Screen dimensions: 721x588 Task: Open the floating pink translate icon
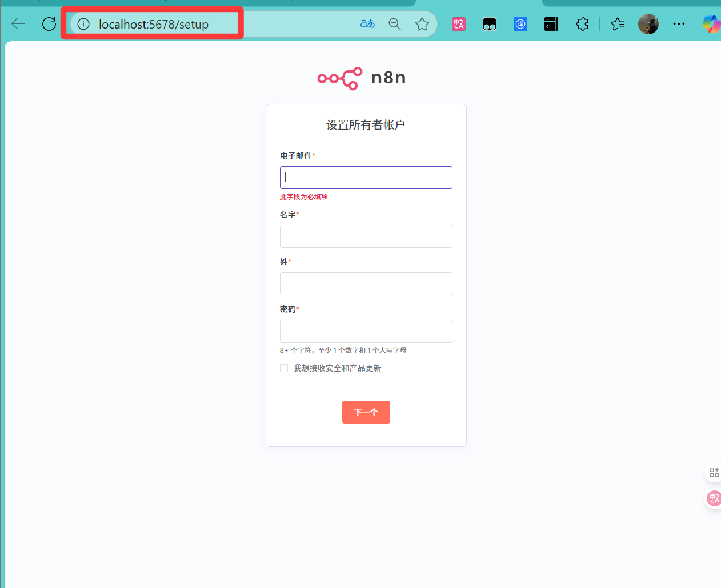[x=714, y=498]
